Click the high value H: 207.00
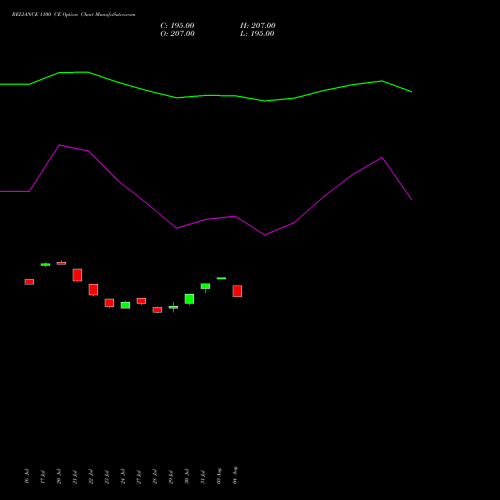The height and width of the screenshot is (500, 500). pyautogui.click(x=258, y=26)
